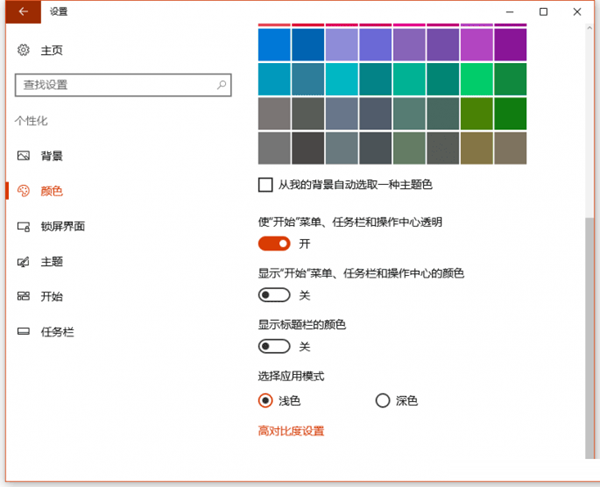The width and height of the screenshot is (600, 487).
Task: Click the back arrow in title bar
Action: [x=22, y=12]
